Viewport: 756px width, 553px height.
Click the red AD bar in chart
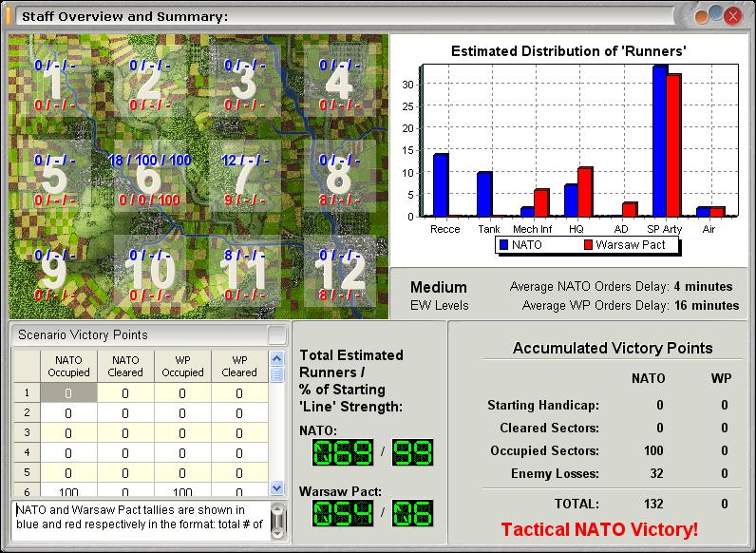(x=630, y=209)
